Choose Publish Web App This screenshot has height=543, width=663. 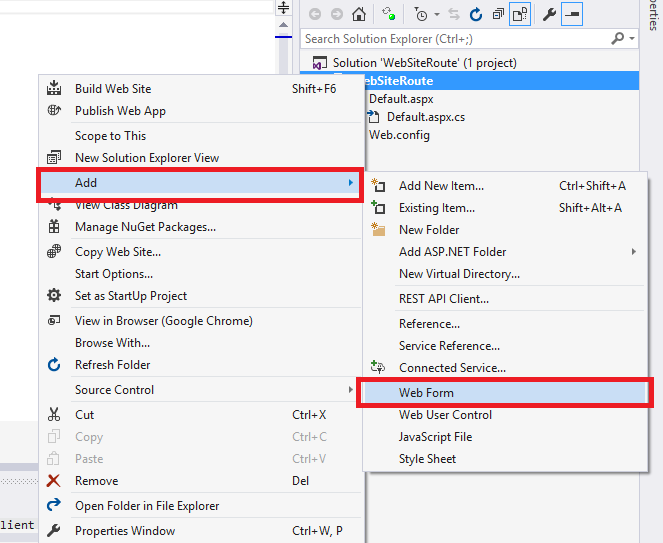[200, 111]
